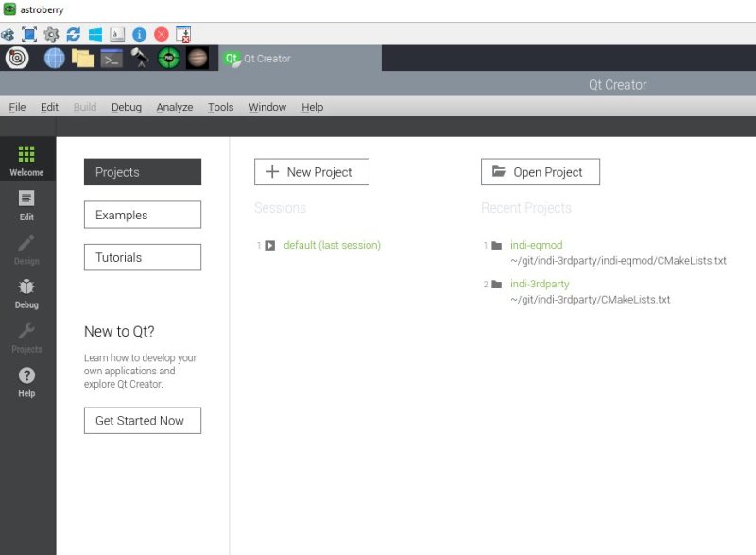This screenshot has width=756, height=555.
Task: Open the Window menu
Action: click(267, 107)
